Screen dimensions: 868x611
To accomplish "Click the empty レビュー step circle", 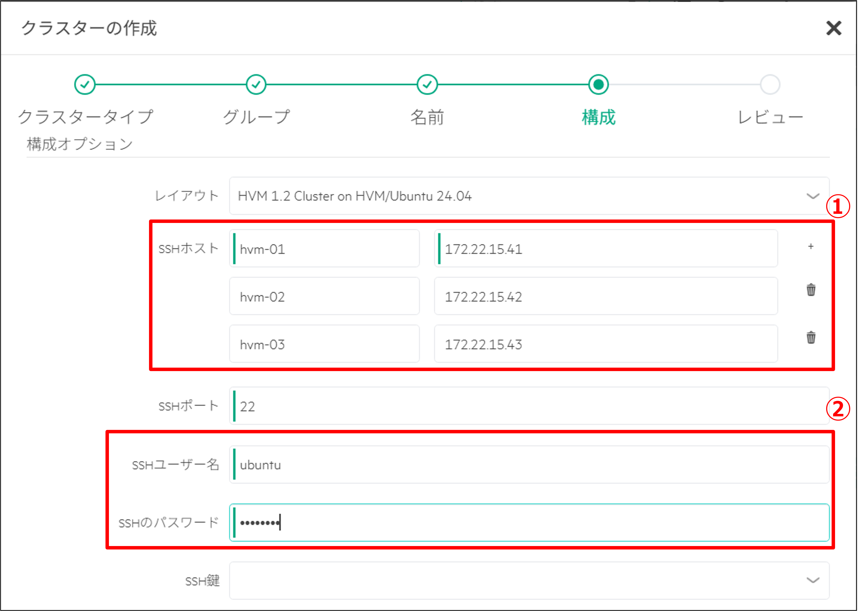I will pos(770,84).
